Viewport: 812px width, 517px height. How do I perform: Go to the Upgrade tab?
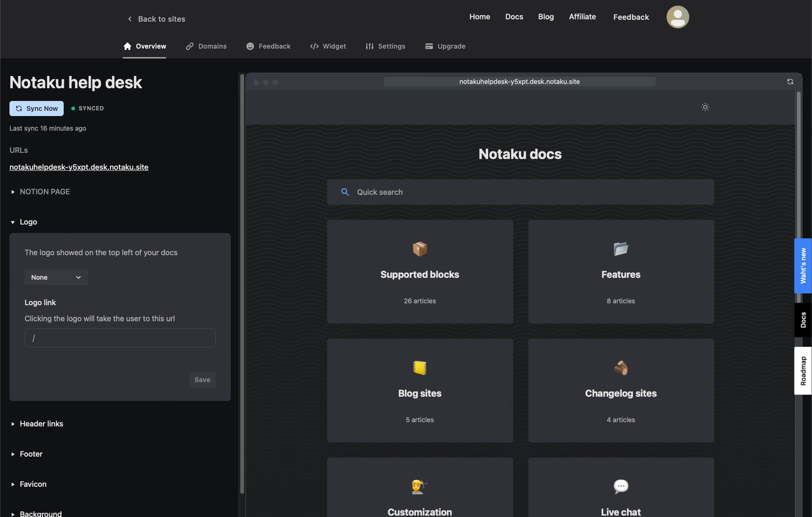[445, 46]
